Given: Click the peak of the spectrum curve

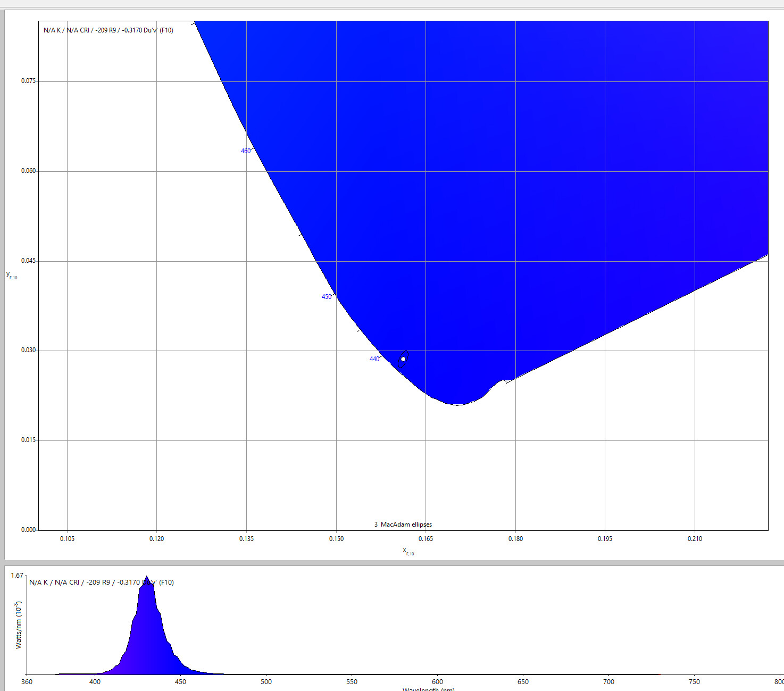Looking at the screenshot, I should (147, 578).
